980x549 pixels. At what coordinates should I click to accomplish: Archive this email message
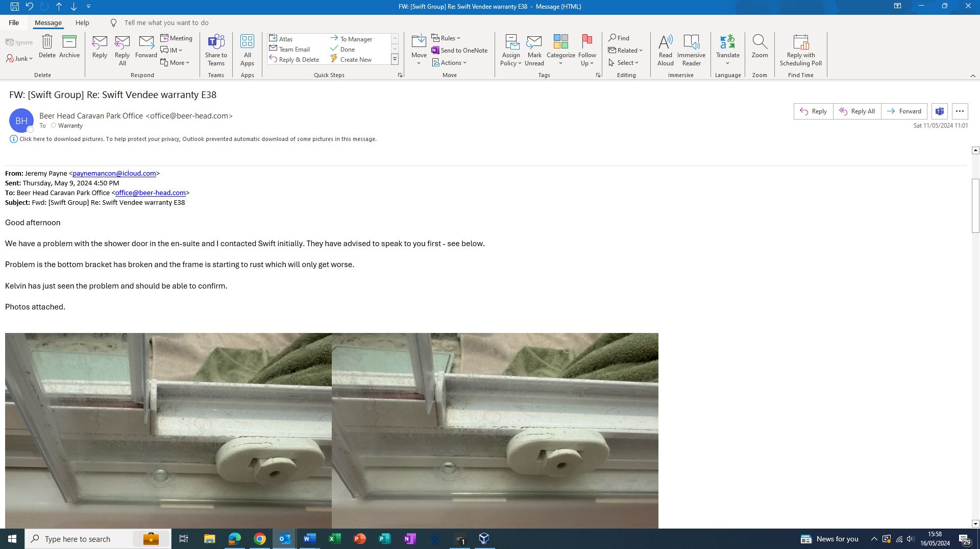[x=69, y=46]
